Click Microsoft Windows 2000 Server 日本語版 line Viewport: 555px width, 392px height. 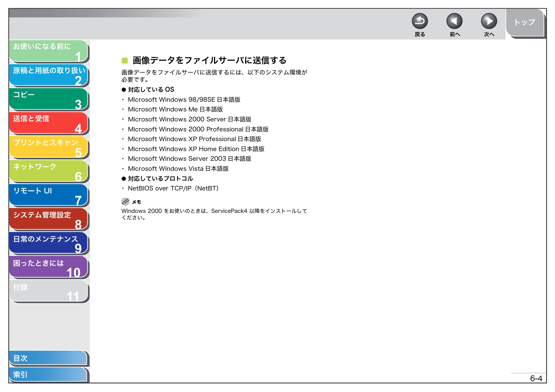pyautogui.click(x=190, y=119)
